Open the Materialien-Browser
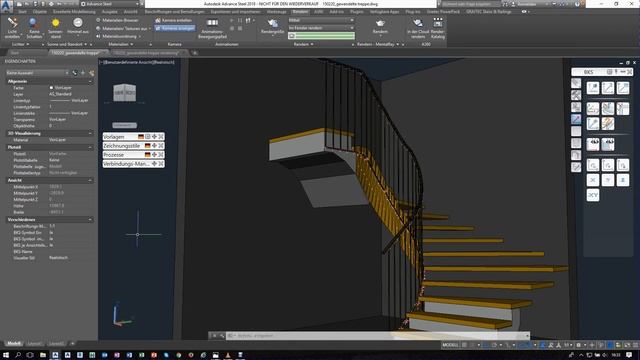 (117, 20)
